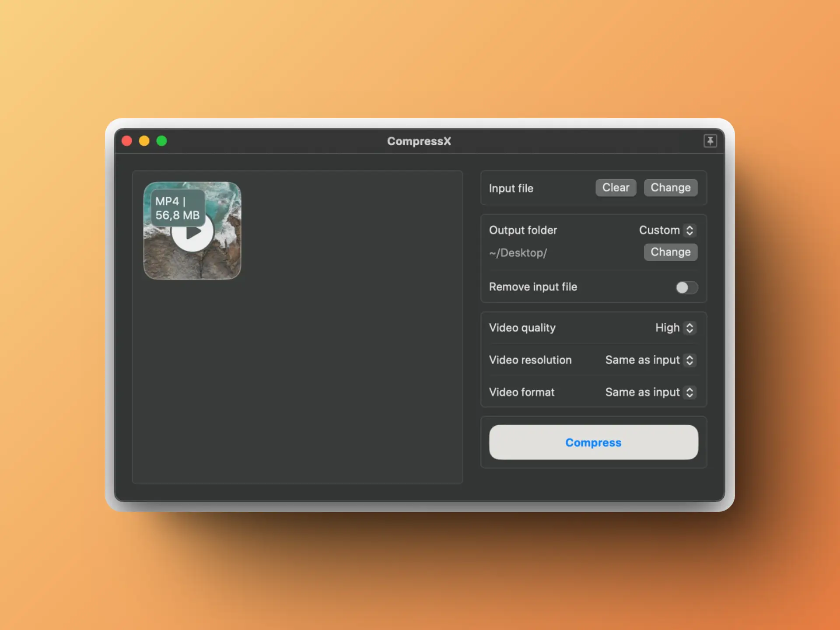840x630 pixels.
Task: Click the Video resolution label
Action: click(530, 360)
